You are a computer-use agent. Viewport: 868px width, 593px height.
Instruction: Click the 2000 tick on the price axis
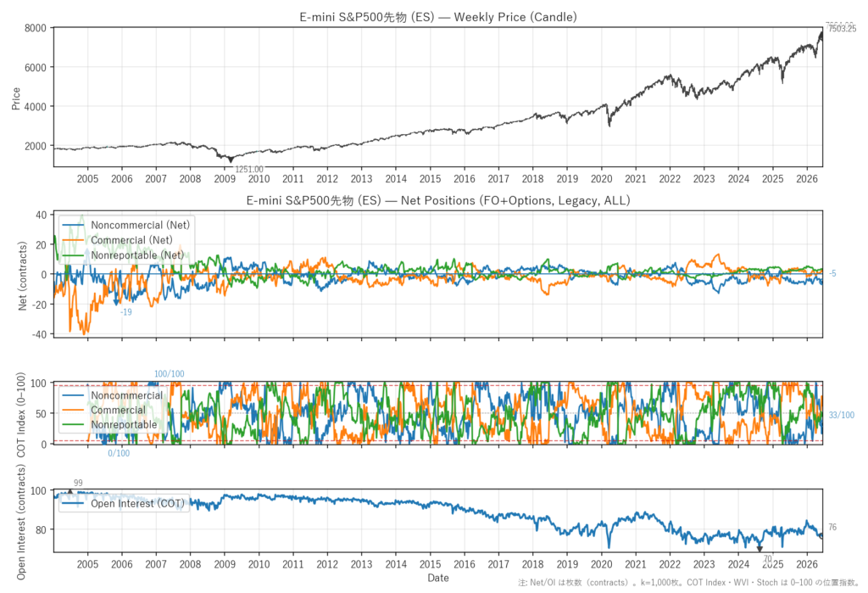tap(36, 146)
